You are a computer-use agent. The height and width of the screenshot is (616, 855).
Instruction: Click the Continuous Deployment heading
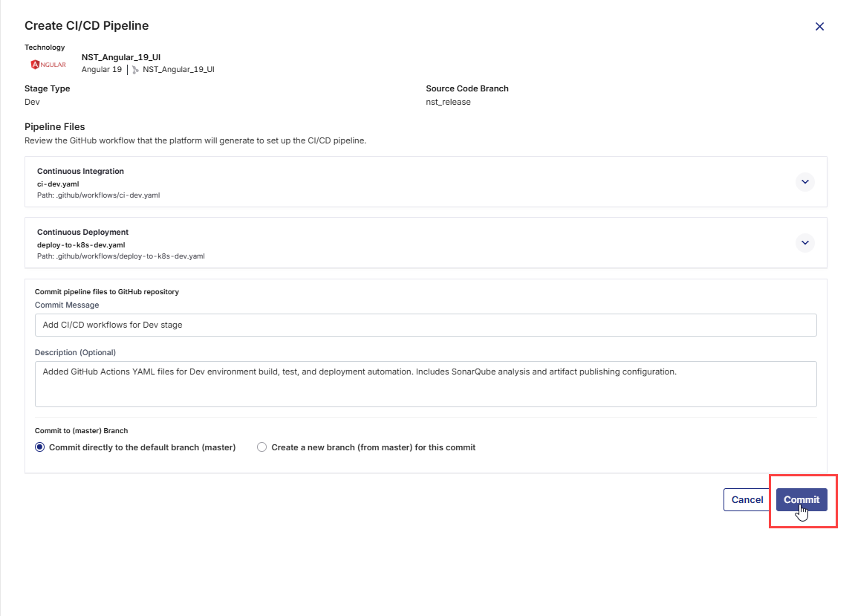pos(82,233)
